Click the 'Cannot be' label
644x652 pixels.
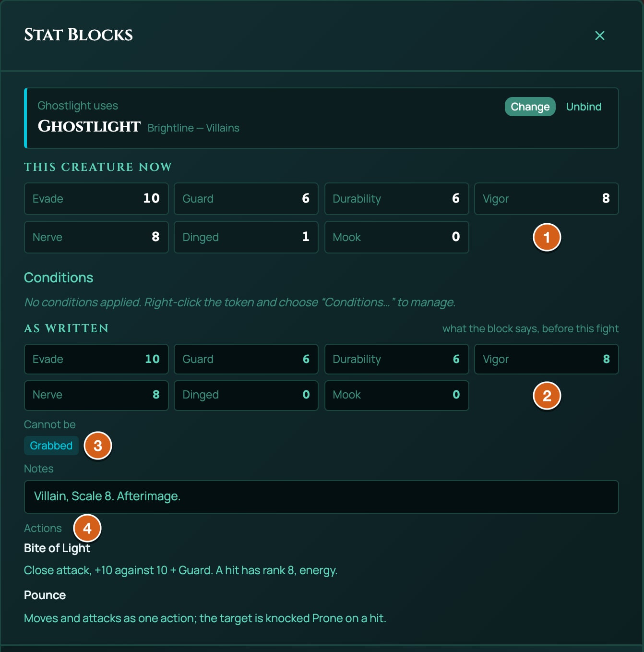coord(50,424)
